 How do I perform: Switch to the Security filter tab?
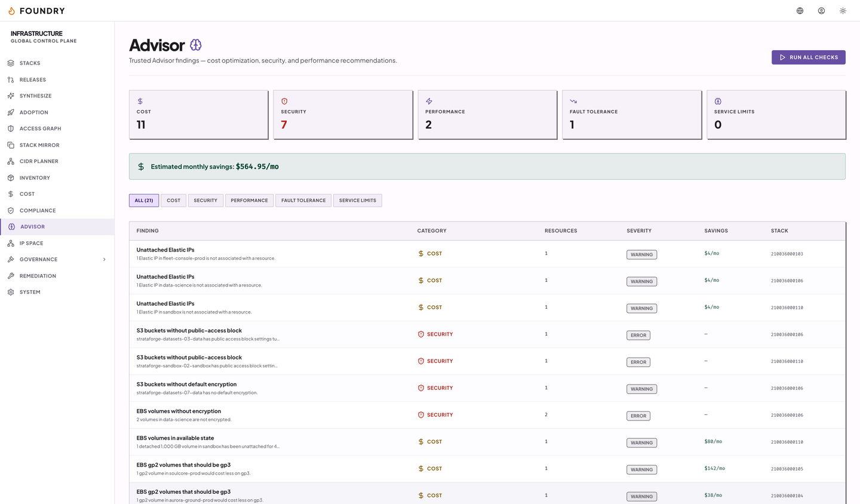click(205, 201)
